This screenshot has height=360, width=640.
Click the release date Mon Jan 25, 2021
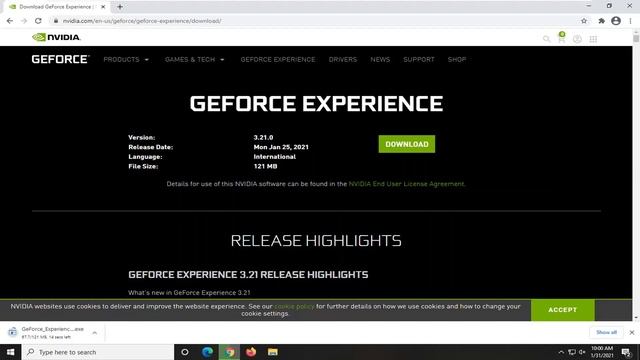[281, 147]
